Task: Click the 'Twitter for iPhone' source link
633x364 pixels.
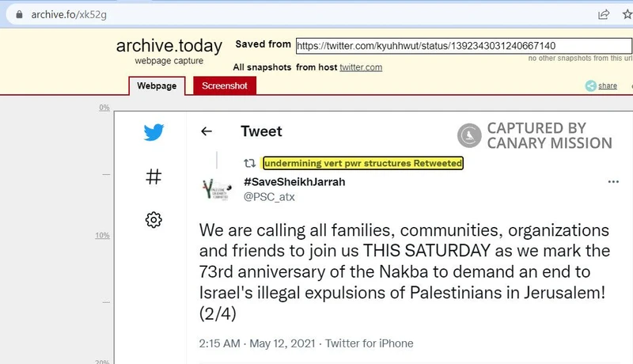Action: 370,343
